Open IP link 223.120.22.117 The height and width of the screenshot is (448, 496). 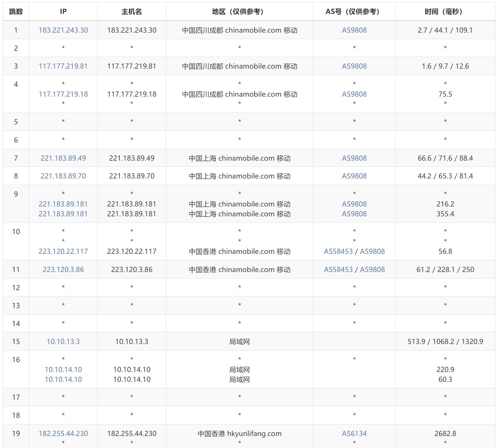pos(63,251)
